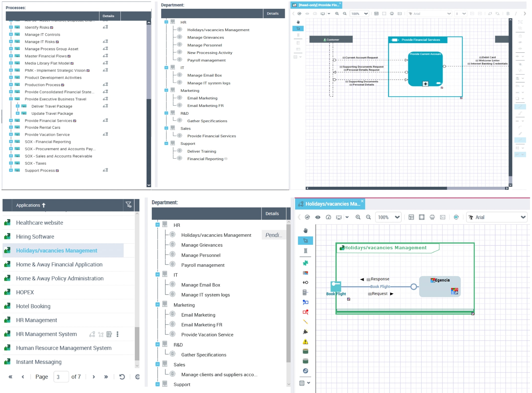This screenshot has height=393, width=532.
Task: Click the zoom in magnifier in lower toolbar
Action: tap(358, 217)
